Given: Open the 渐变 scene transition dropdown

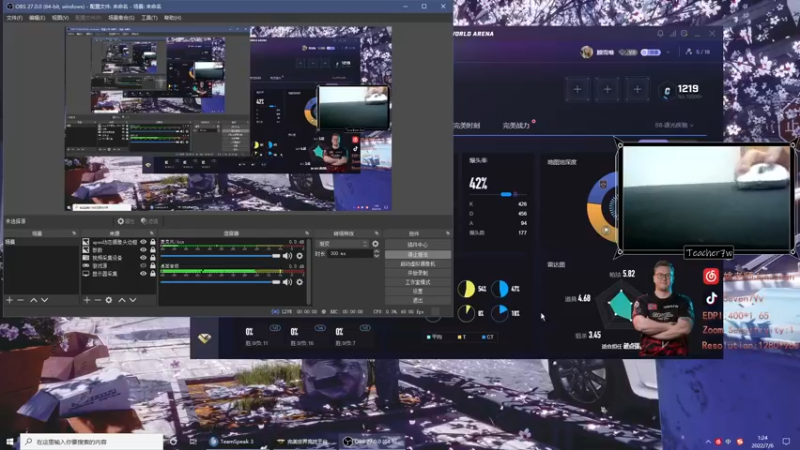Looking at the screenshot, I should point(342,244).
